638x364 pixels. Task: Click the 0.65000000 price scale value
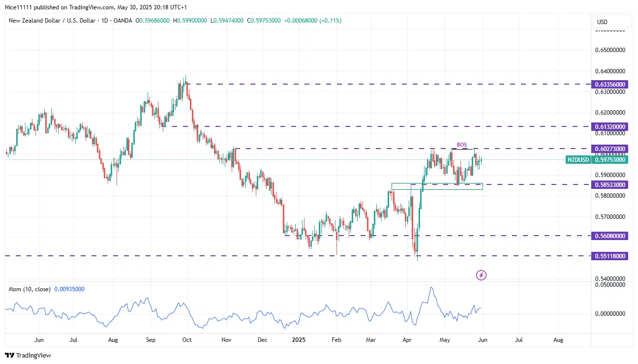click(610, 50)
